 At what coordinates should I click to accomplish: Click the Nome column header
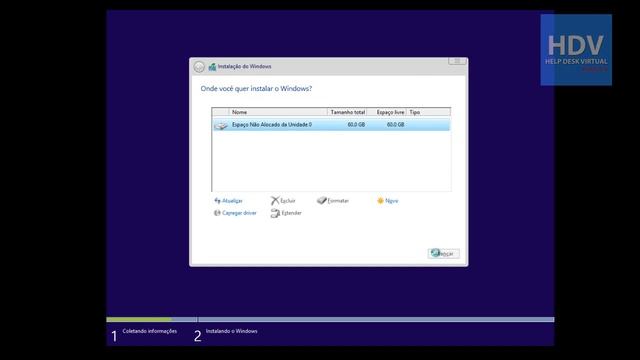coord(278,112)
